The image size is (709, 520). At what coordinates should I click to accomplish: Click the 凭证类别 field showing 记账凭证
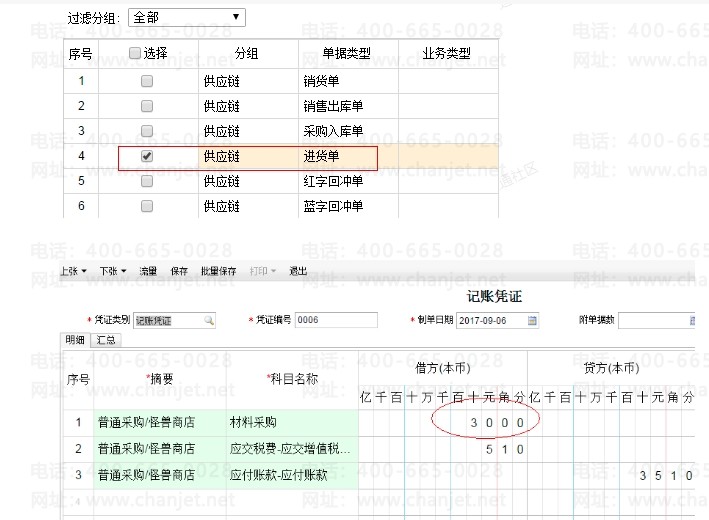point(174,321)
